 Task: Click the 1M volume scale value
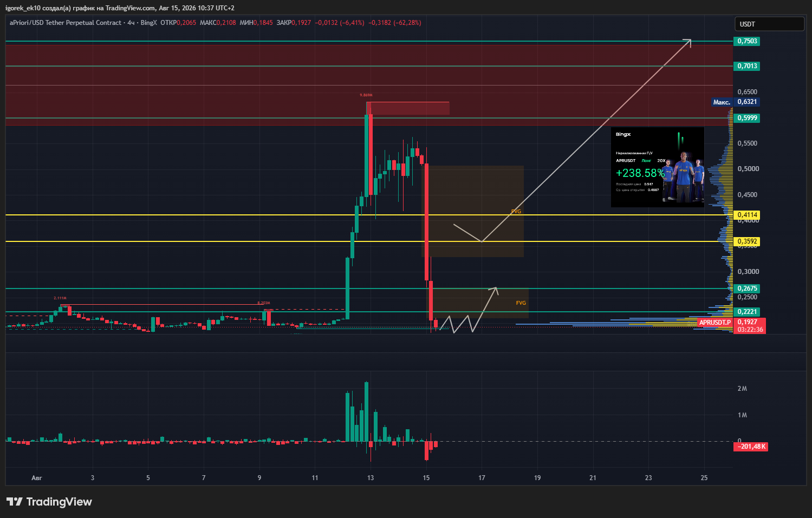(x=742, y=415)
